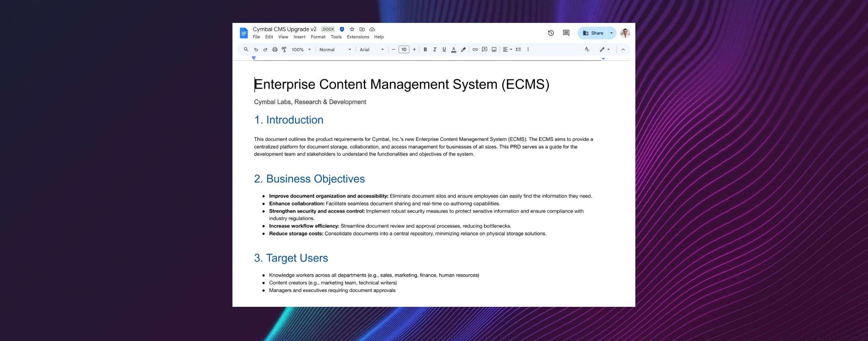Click the 2. Business Objectives heading
Viewport: 868px width, 341px height.
click(x=309, y=179)
